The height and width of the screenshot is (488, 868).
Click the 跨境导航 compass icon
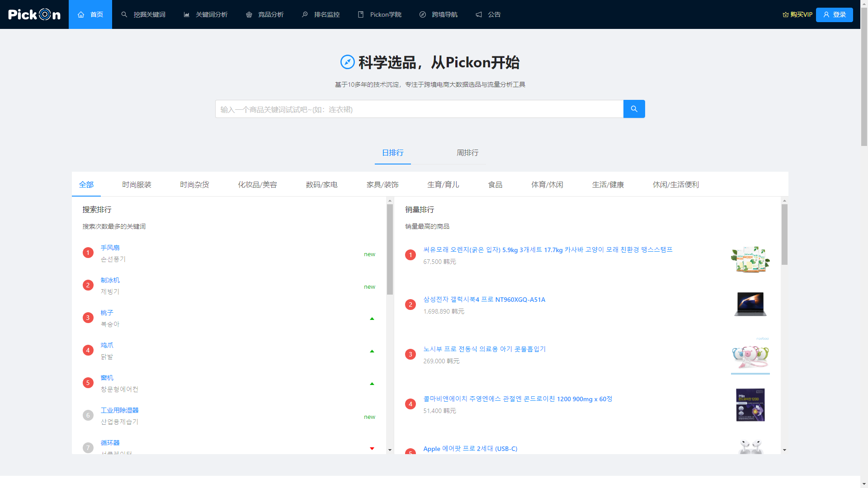click(x=422, y=14)
